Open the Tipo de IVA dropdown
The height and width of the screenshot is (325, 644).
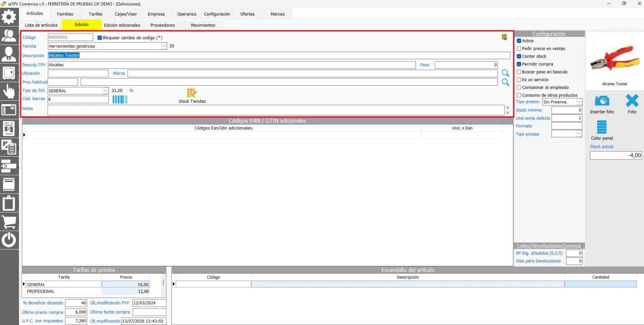click(105, 91)
